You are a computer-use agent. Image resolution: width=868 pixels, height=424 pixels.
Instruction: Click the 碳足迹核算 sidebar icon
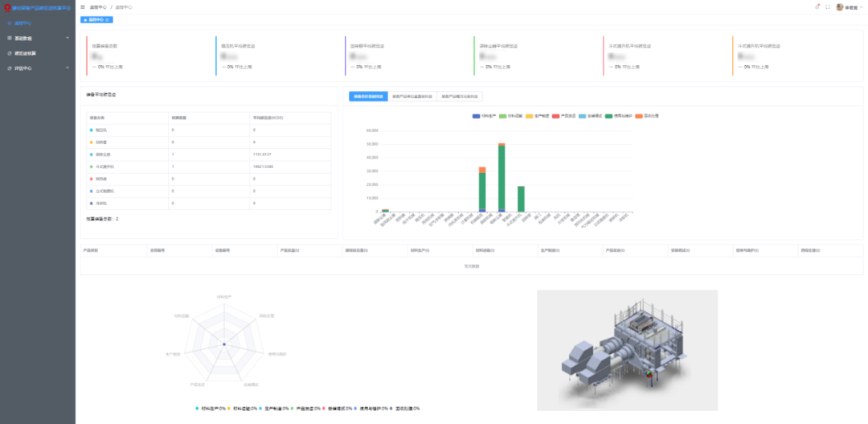pyautogui.click(x=9, y=53)
